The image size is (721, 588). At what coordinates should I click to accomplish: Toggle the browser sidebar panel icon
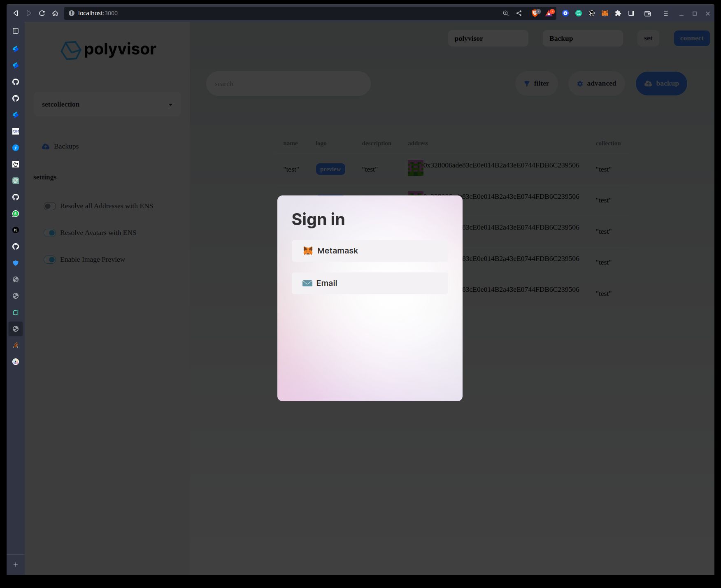tap(631, 13)
